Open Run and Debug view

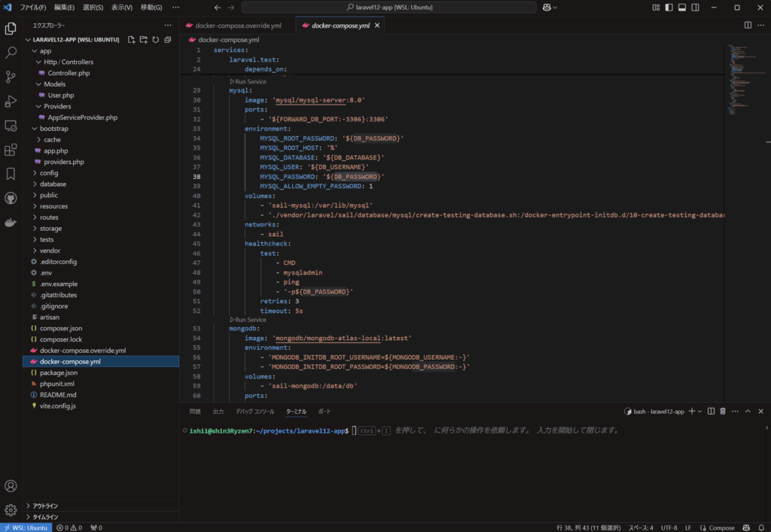[11, 101]
